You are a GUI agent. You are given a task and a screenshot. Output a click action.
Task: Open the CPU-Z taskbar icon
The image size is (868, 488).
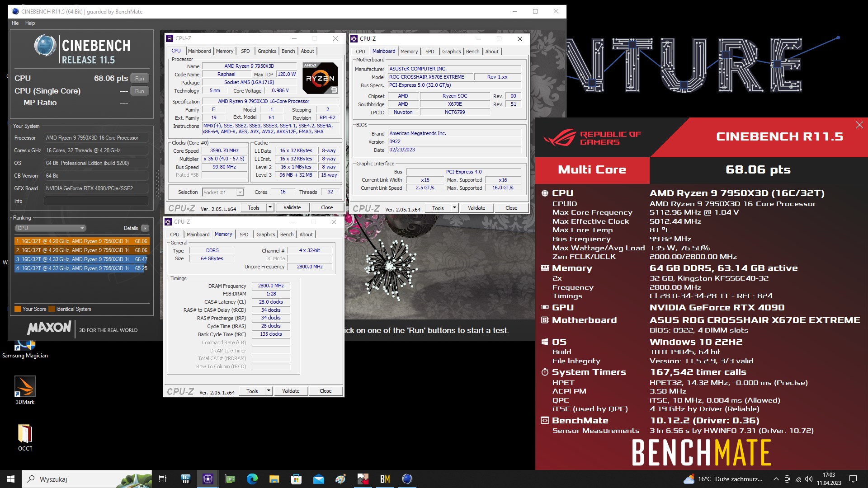tap(208, 479)
